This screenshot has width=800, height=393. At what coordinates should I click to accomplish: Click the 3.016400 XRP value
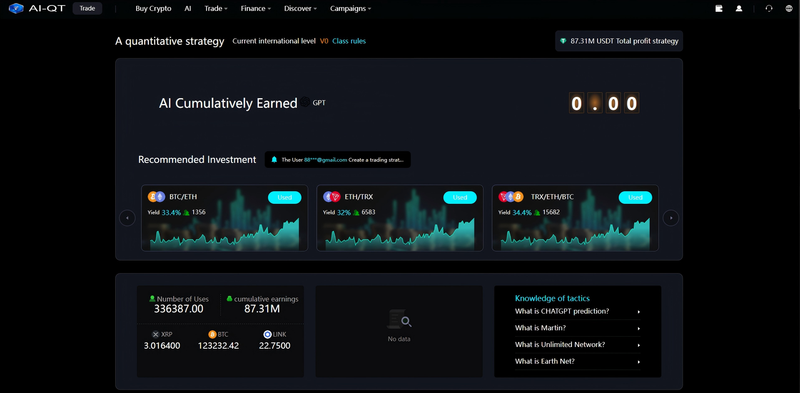point(162,346)
